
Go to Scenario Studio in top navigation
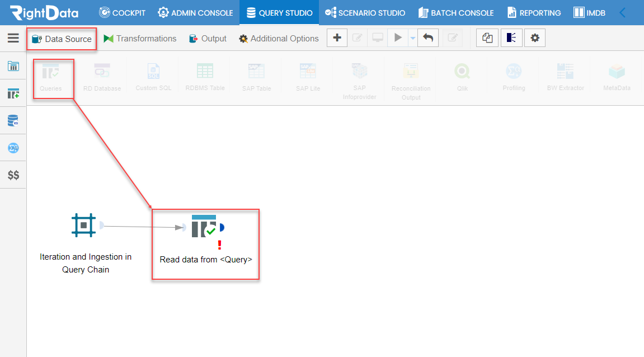click(365, 13)
